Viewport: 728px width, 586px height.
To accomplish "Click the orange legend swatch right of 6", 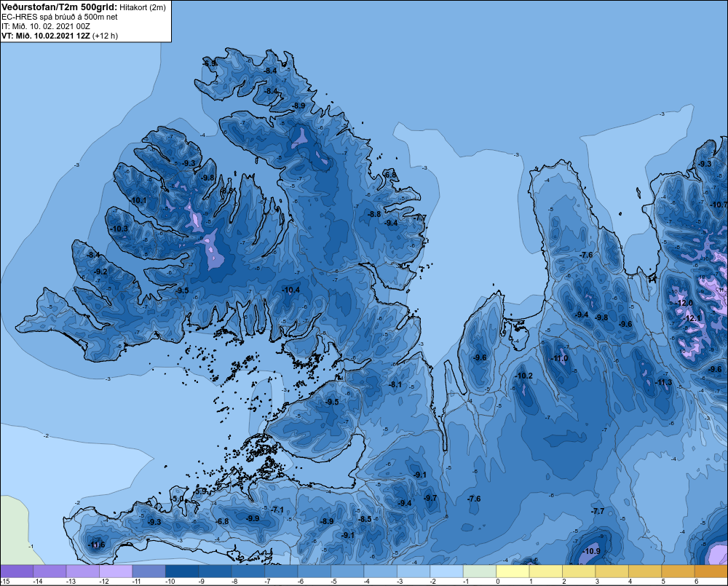I will point(711,571).
